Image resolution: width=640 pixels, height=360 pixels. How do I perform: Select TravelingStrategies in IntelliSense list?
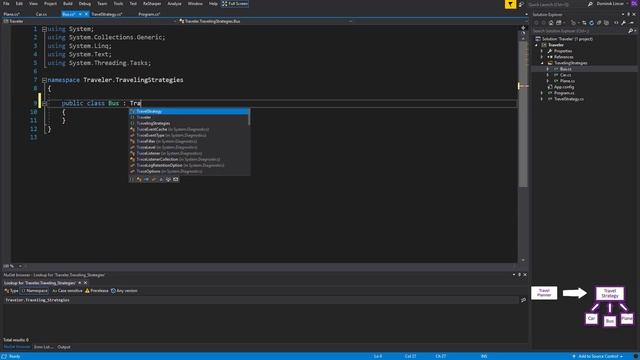coord(189,123)
